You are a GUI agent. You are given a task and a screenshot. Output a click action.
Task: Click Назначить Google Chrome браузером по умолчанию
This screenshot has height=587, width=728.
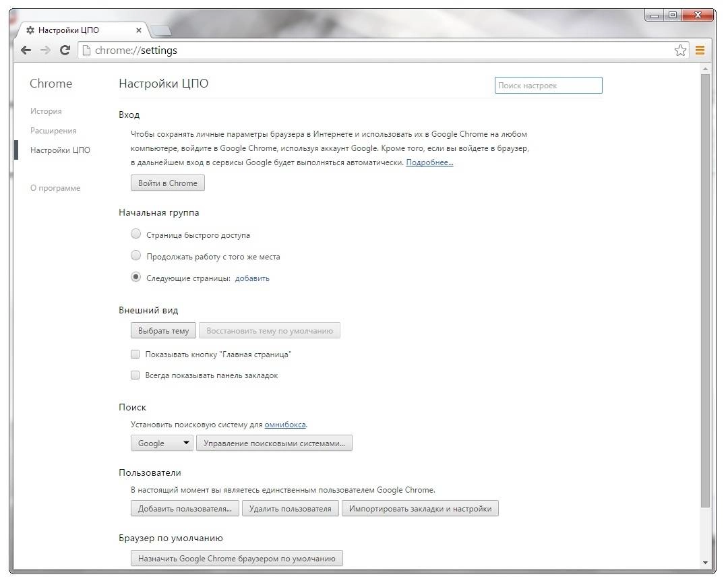[x=237, y=559]
